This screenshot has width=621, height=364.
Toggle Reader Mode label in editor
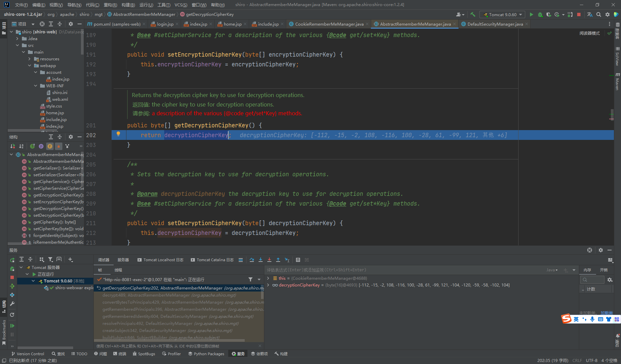point(590,33)
